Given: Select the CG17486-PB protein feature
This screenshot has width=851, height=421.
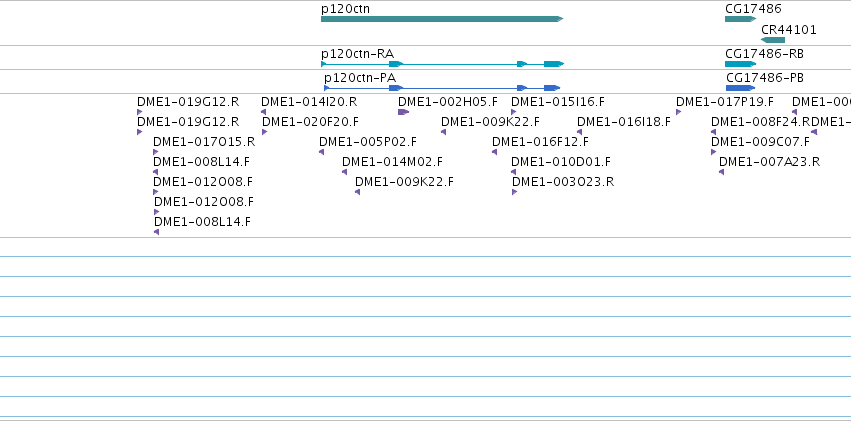Looking at the screenshot, I should click(x=740, y=88).
